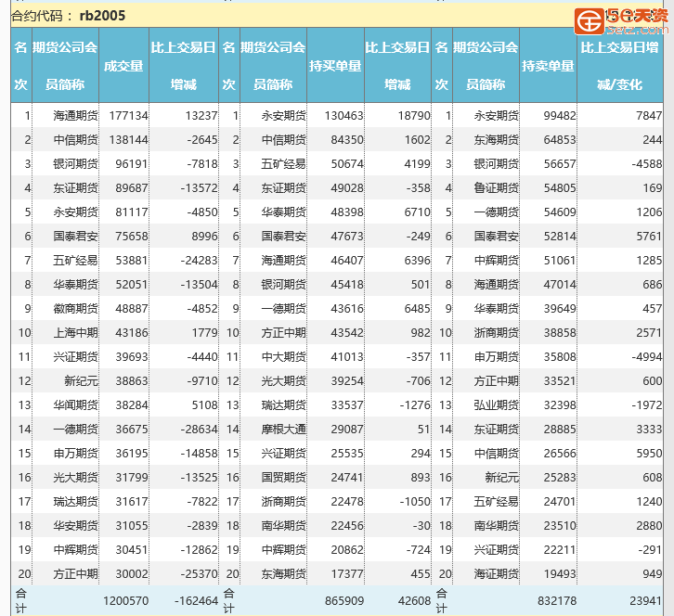Select short change value 7847
674x616 pixels.
649,116
